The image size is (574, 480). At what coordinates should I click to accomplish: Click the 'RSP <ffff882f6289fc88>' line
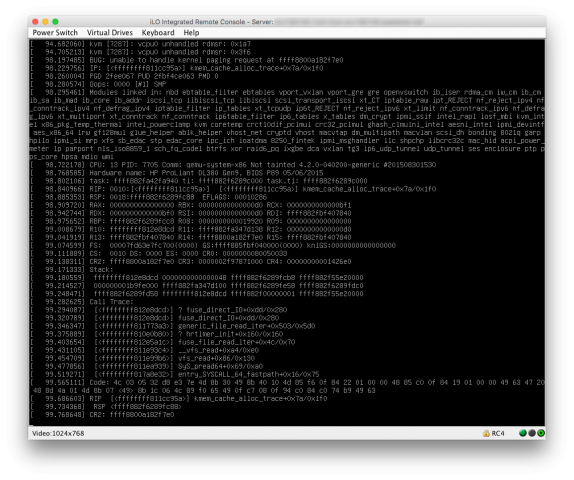pyautogui.click(x=106, y=406)
